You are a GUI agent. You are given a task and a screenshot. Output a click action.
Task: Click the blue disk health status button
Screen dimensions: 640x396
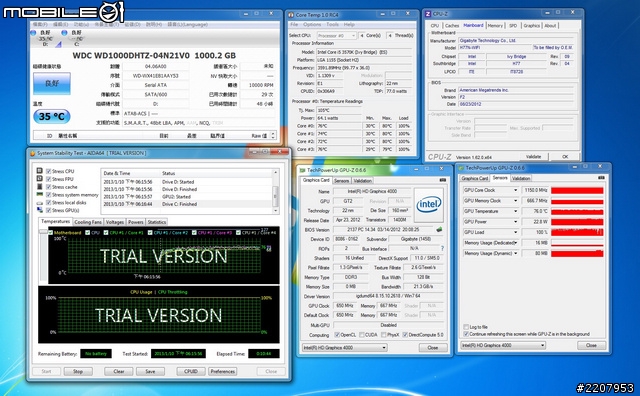click(52, 83)
